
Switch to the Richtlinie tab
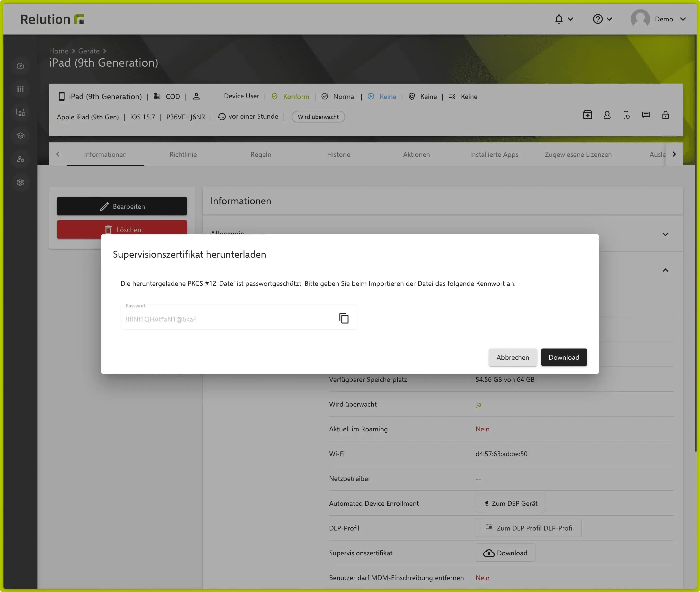183,154
